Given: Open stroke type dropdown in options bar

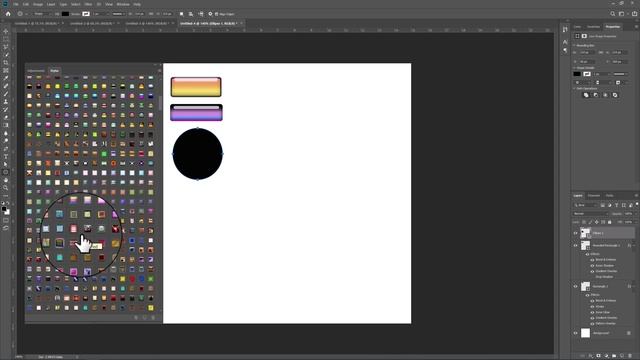Looking at the screenshot, I should [118, 14].
